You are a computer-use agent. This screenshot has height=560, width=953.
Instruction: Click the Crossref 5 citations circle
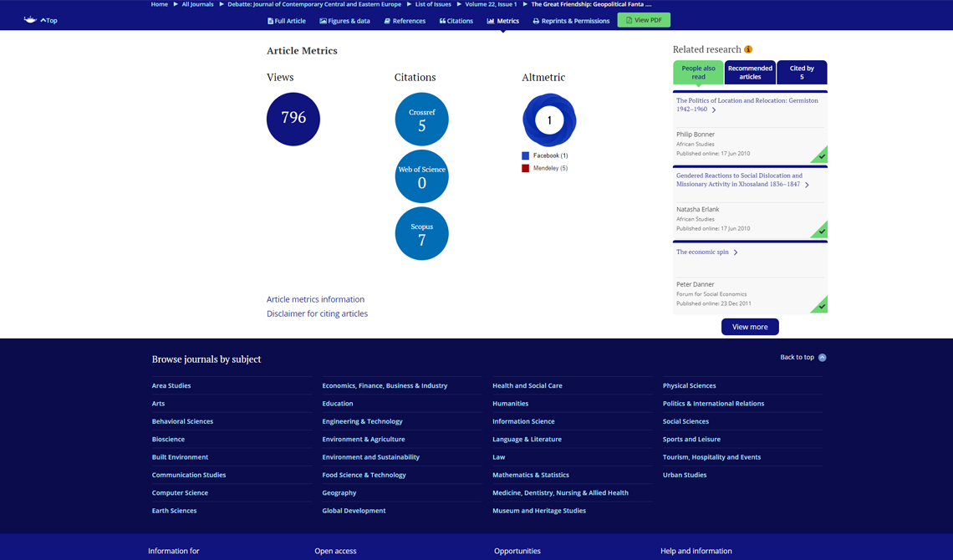tap(422, 119)
